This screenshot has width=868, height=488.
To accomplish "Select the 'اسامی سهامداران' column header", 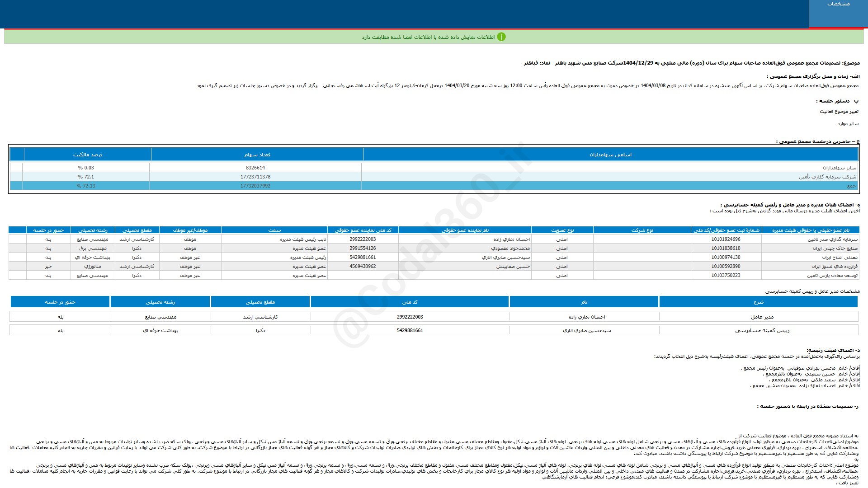I will tap(610, 155).
